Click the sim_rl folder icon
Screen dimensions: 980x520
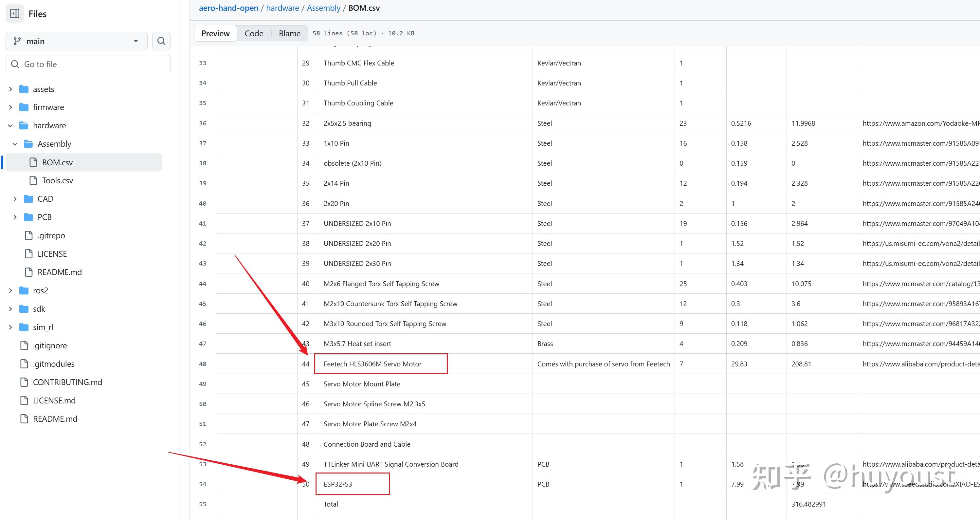[24, 327]
